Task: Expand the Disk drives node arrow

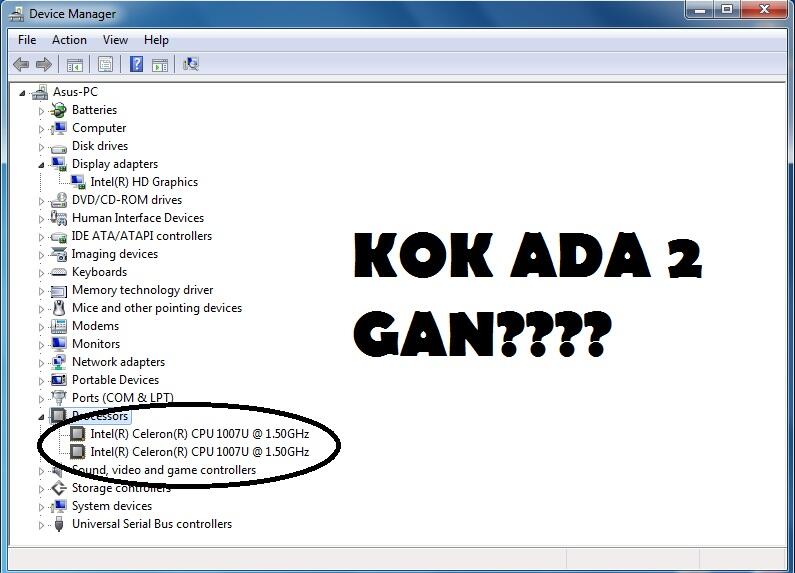Action: [41, 147]
